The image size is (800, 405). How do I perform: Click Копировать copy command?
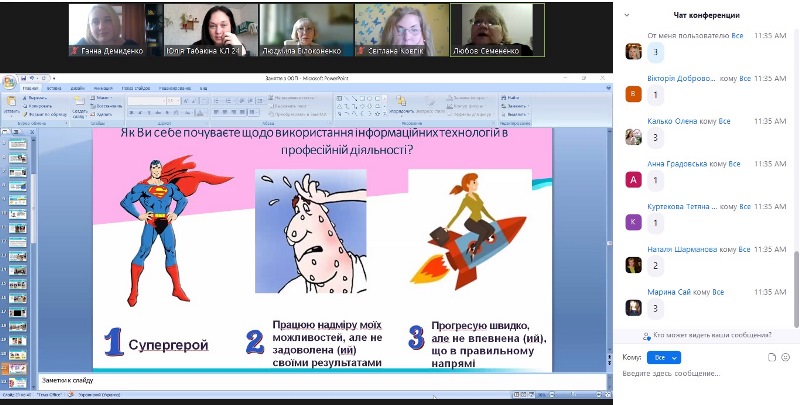[x=37, y=106]
